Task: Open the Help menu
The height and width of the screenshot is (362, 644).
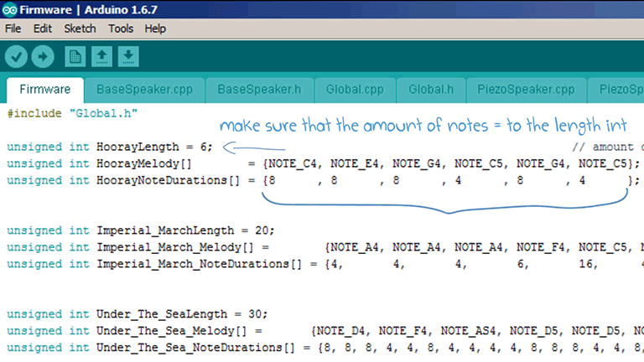Action: click(x=155, y=28)
